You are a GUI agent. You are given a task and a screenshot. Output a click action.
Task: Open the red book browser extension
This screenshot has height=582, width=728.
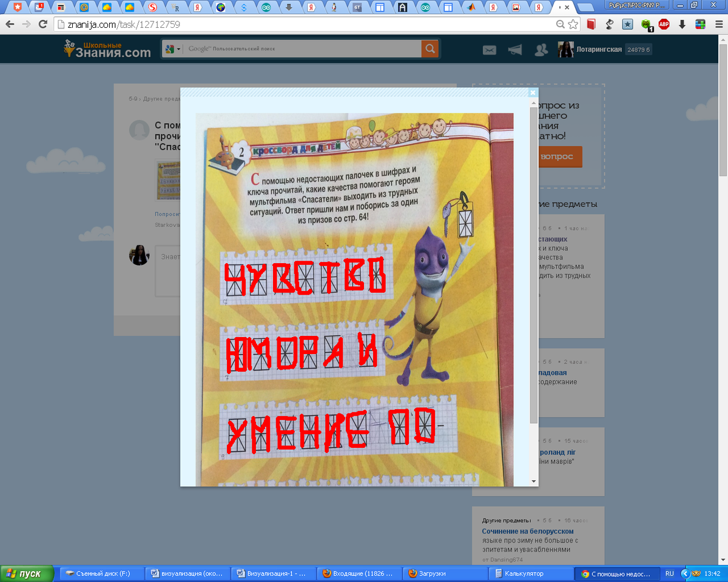pyautogui.click(x=591, y=25)
